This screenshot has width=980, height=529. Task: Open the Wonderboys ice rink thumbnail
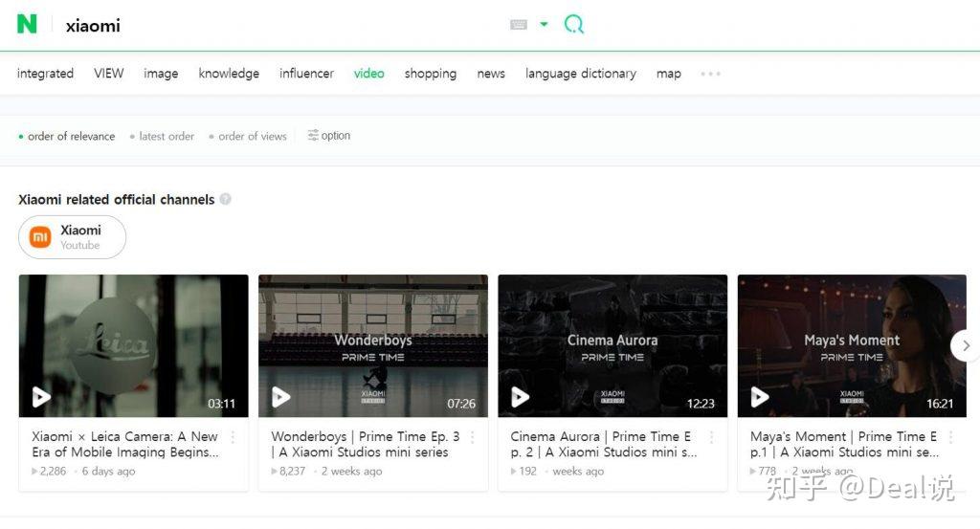pos(373,346)
